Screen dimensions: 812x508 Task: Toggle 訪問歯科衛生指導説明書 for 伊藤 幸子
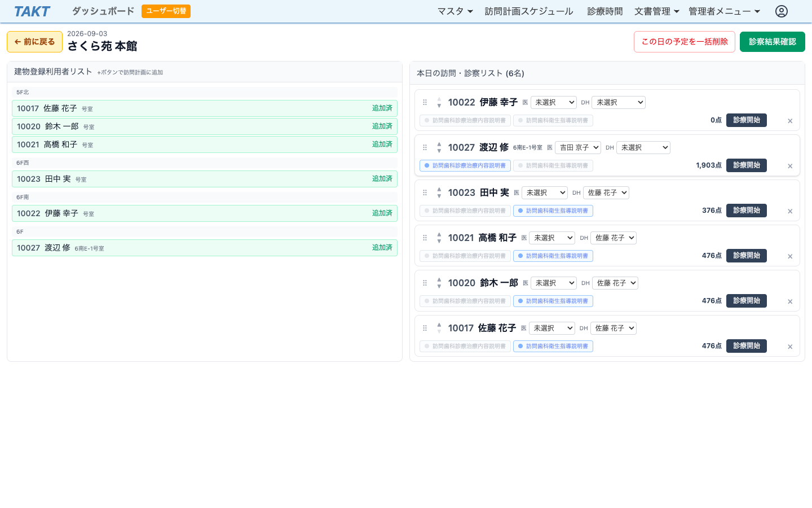553,120
